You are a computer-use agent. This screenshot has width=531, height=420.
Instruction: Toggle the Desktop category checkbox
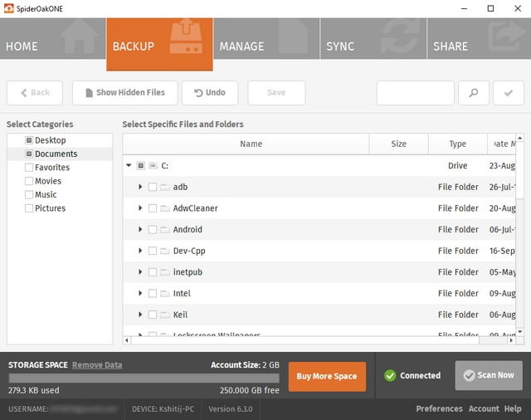[x=29, y=140]
